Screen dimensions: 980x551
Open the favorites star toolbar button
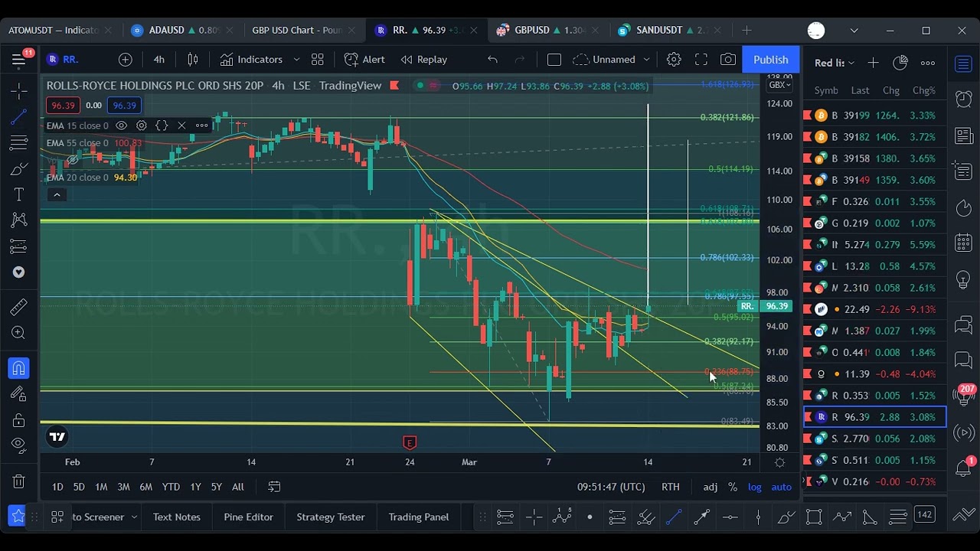tap(18, 517)
